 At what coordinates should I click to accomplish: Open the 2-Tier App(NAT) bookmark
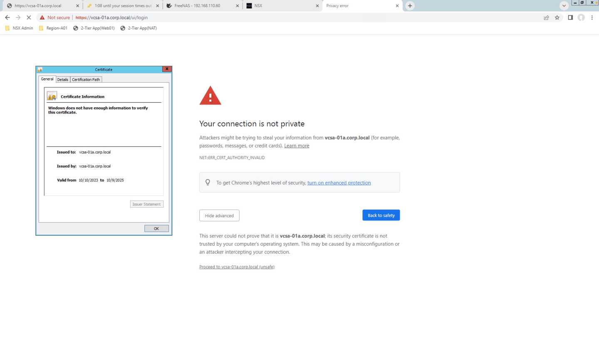(139, 28)
